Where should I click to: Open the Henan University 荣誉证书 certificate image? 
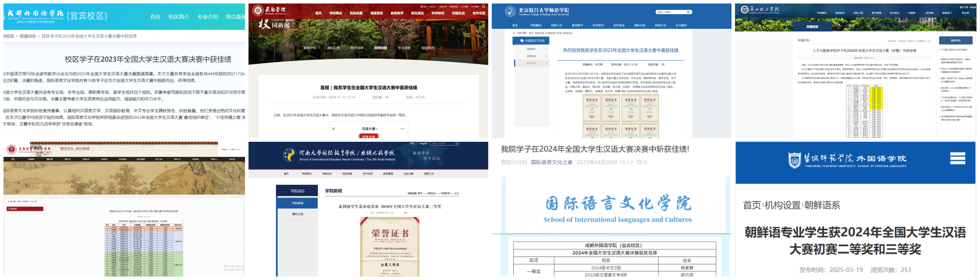tap(390, 247)
